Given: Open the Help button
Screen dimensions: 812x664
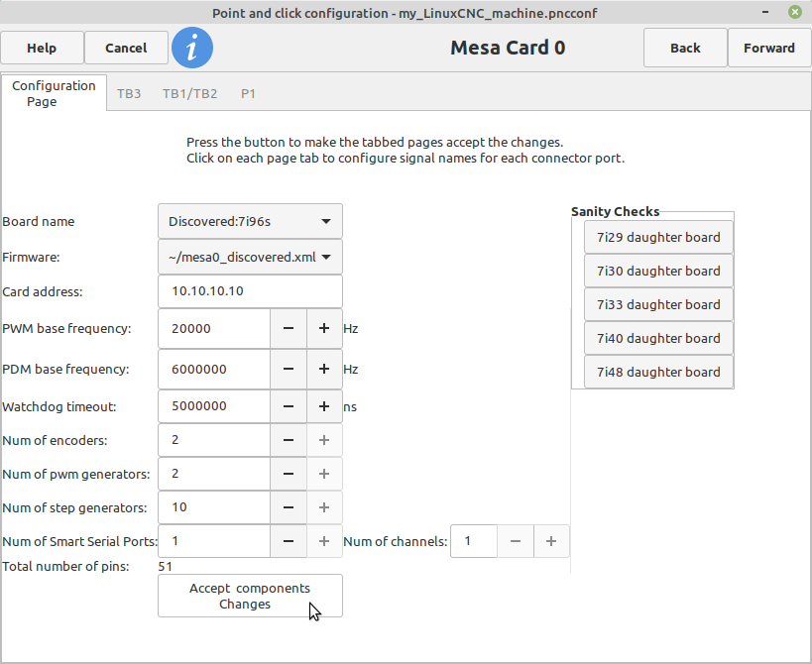Looking at the screenshot, I should point(42,49).
